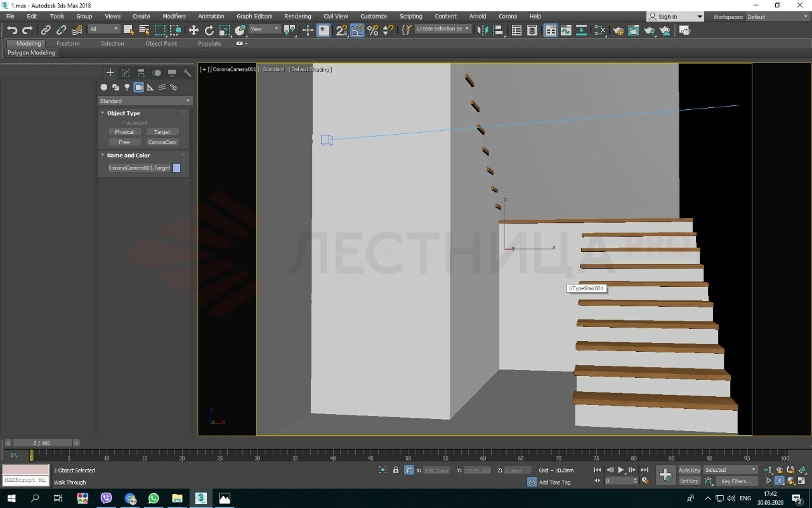This screenshot has width=812, height=508.
Task: Click the object color swatch
Action: (177, 168)
